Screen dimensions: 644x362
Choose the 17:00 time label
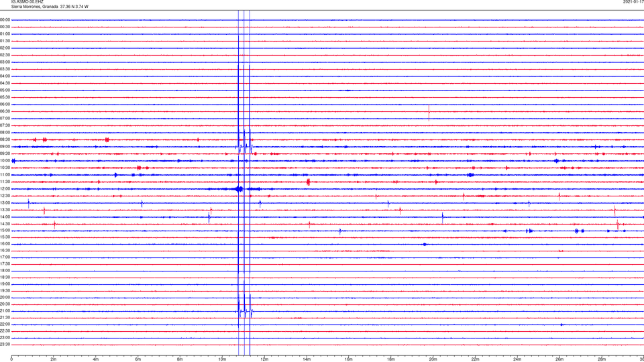click(x=5, y=257)
